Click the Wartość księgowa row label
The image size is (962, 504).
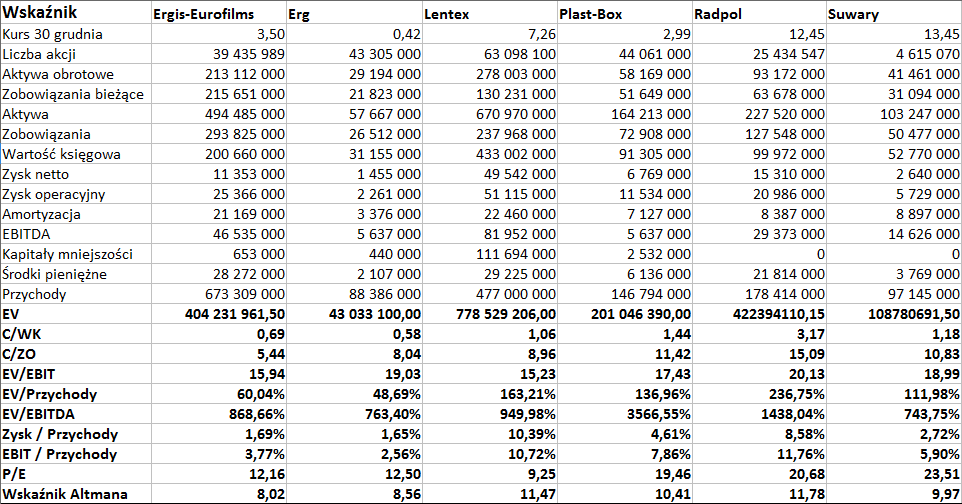75,154
